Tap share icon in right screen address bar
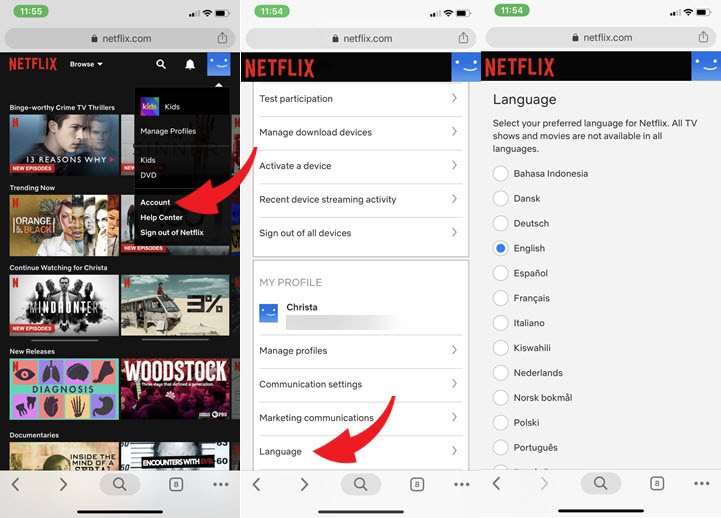This screenshot has height=518, width=721. (703, 37)
